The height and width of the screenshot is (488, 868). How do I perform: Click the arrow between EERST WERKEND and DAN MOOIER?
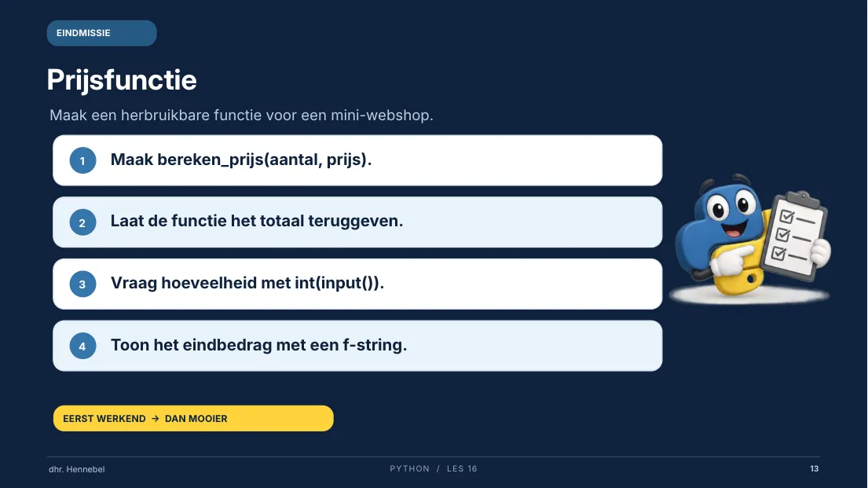point(156,418)
